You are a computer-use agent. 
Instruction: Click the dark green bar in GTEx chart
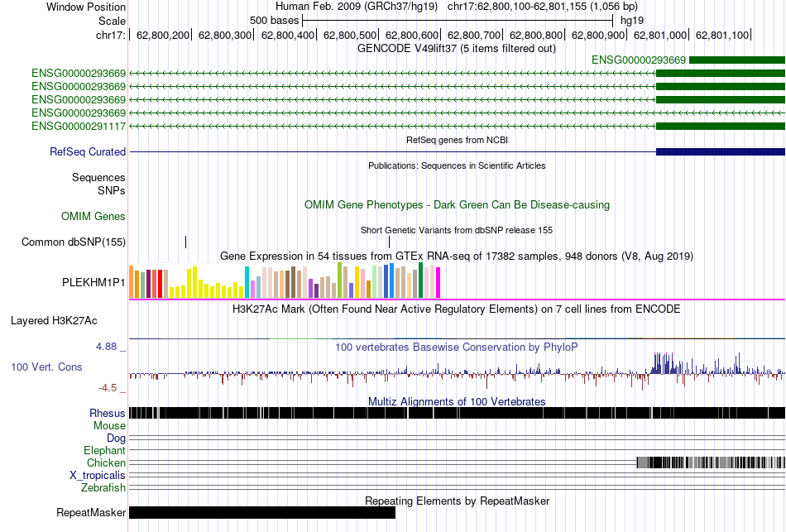(x=420, y=280)
